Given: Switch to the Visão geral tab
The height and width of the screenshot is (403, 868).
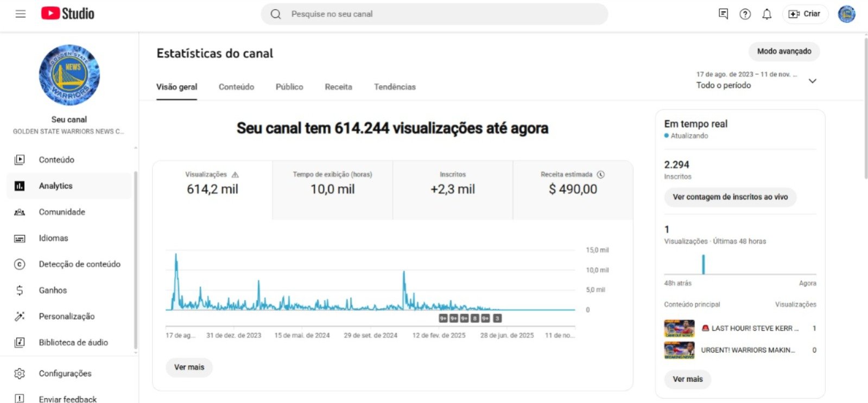Looking at the screenshot, I should click(x=177, y=87).
